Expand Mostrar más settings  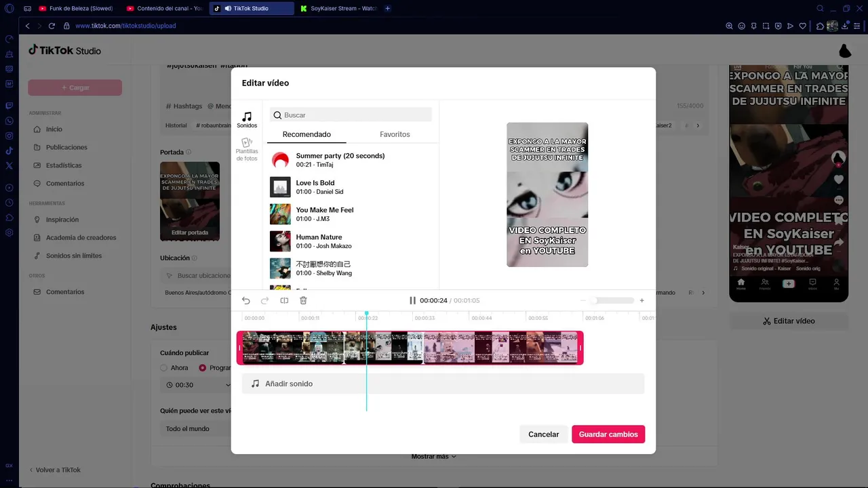(434, 457)
